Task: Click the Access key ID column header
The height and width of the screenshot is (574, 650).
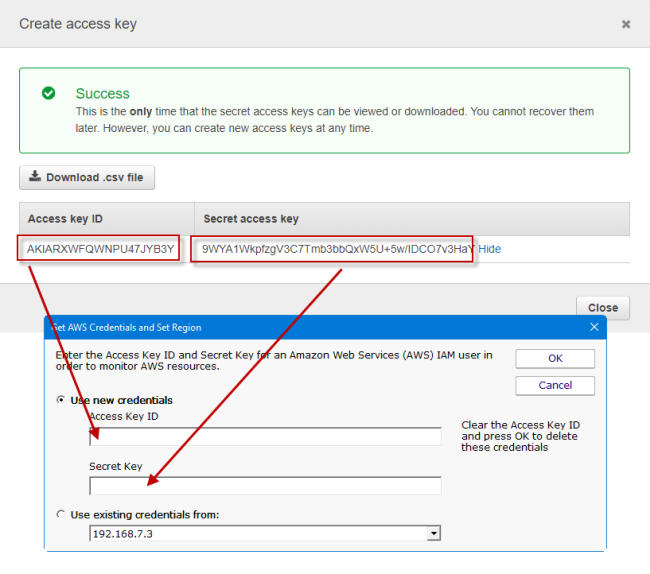Action: click(x=65, y=219)
